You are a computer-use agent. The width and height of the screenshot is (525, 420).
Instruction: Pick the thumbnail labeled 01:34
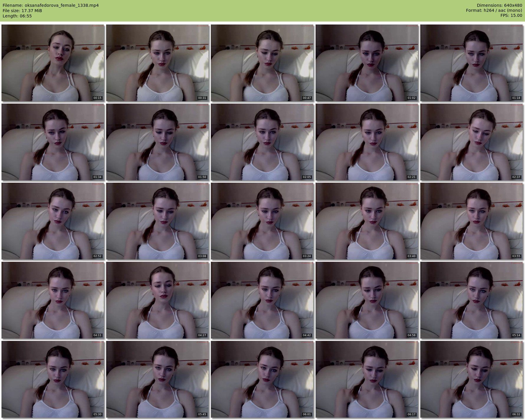(x=53, y=142)
